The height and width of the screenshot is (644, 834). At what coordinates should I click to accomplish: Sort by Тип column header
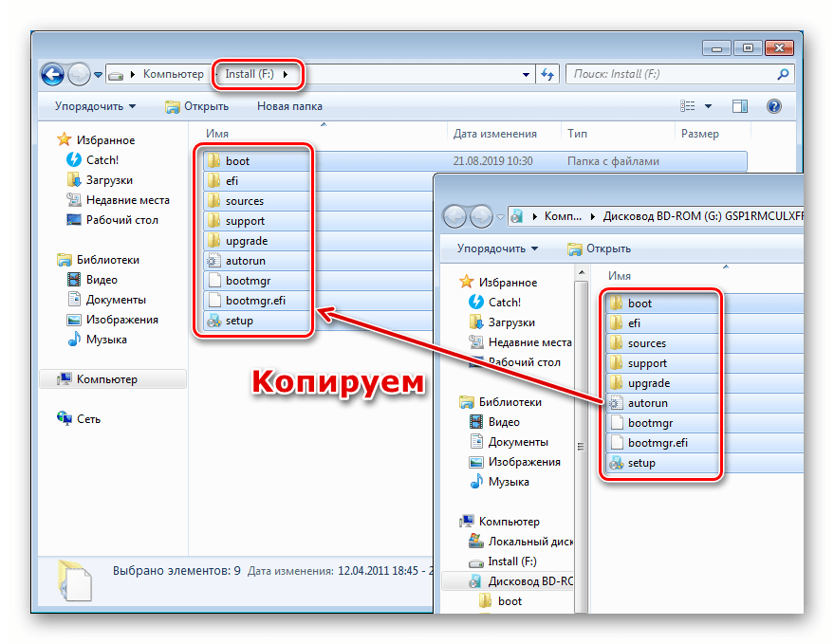pos(577,134)
